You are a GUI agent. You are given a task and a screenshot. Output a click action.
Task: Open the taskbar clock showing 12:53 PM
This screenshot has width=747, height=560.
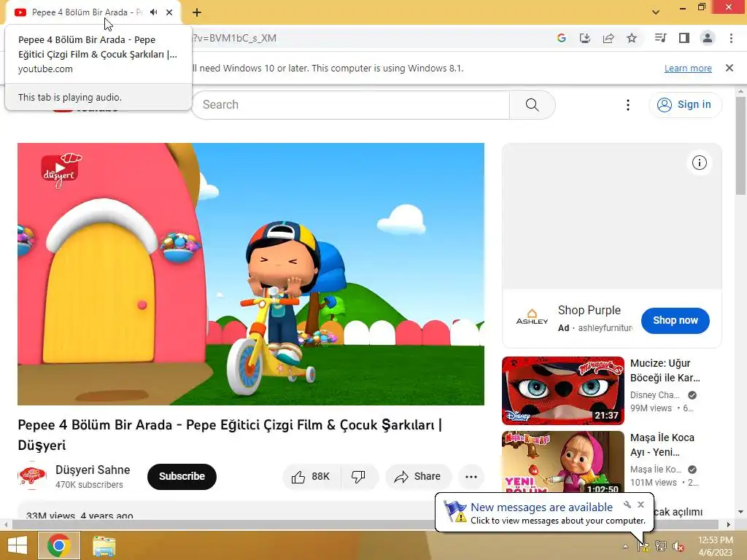tap(715, 546)
